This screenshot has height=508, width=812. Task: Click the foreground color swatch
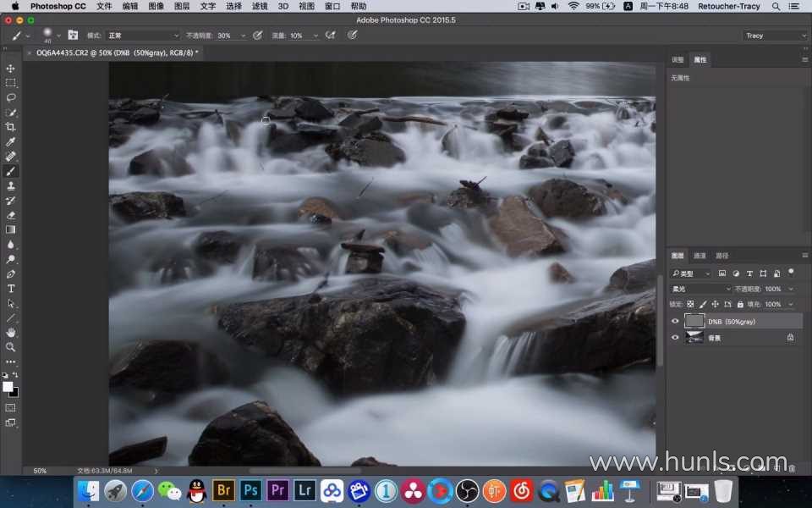coord(8,387)
